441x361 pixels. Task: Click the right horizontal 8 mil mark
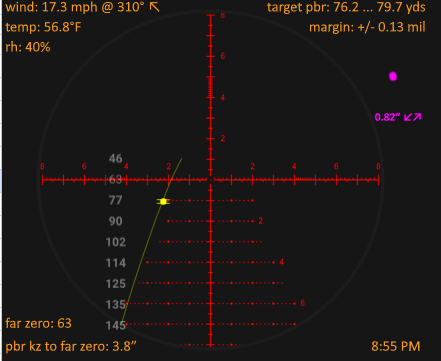[x=378, y=166]
